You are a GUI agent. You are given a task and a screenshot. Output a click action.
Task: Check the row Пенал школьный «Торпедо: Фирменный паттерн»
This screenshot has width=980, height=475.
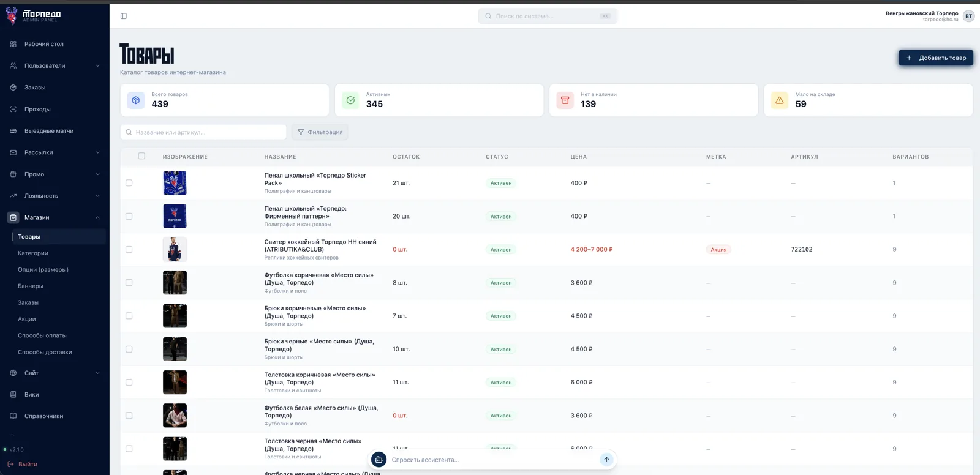pos(129,216)
